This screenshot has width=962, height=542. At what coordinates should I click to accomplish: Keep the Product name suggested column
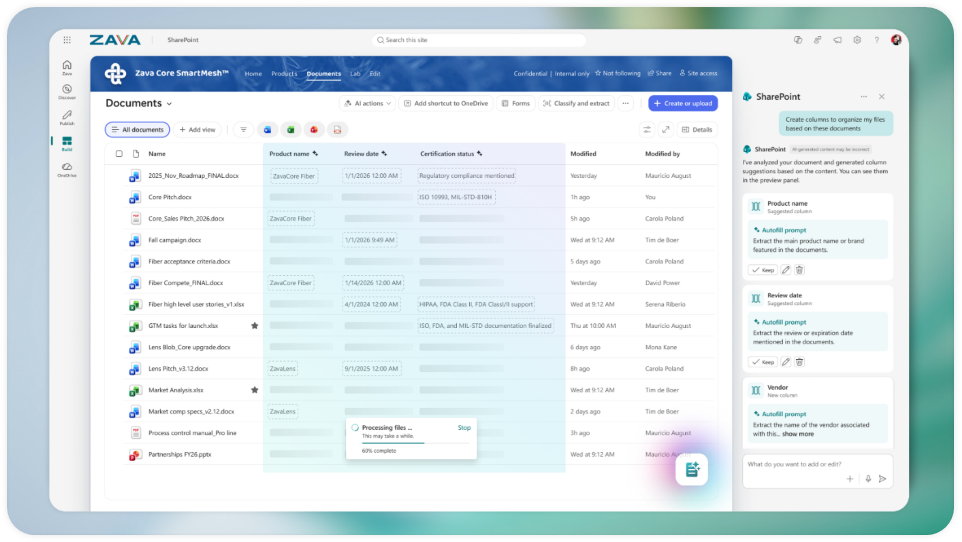click(763, 270)
